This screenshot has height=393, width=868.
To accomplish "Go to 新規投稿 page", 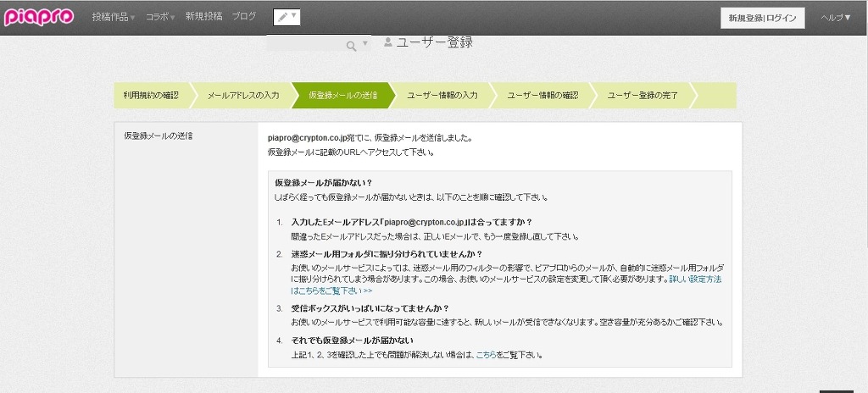I will [x=203, y=17].
